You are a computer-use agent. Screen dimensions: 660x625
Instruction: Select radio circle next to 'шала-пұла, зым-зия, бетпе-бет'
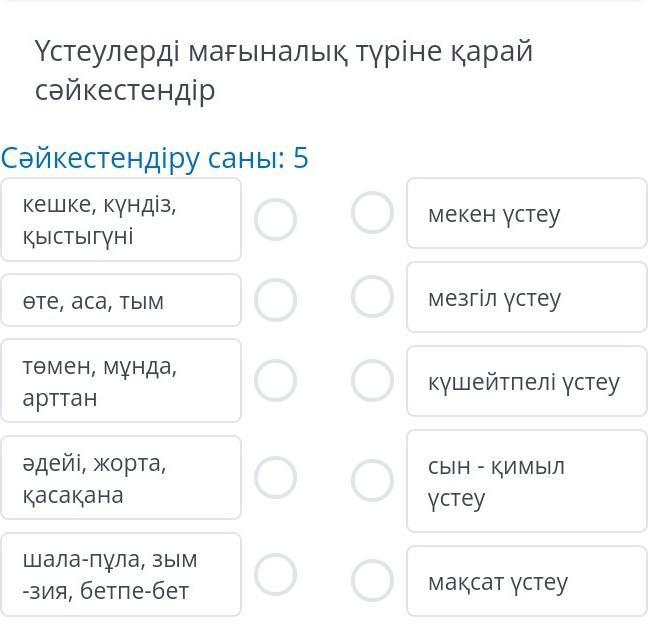tap(275, 575)
